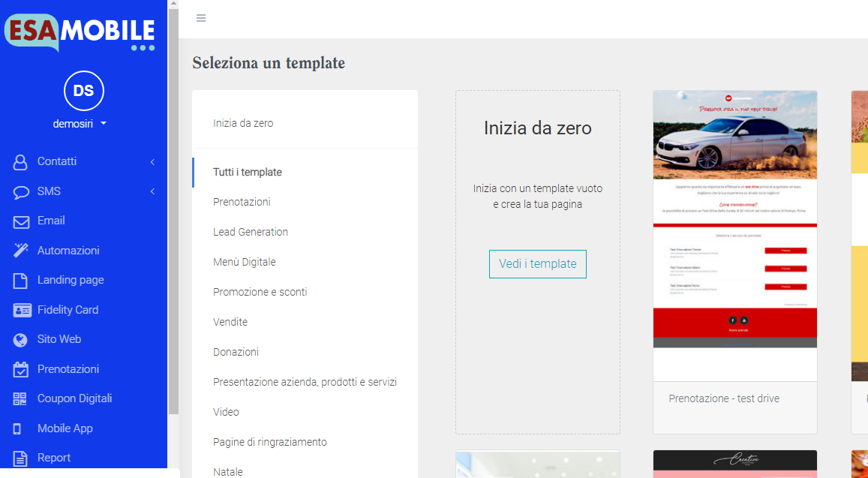Click the Report document icon
Viewport: 868px width, 478px height.
tap(20, 458)
